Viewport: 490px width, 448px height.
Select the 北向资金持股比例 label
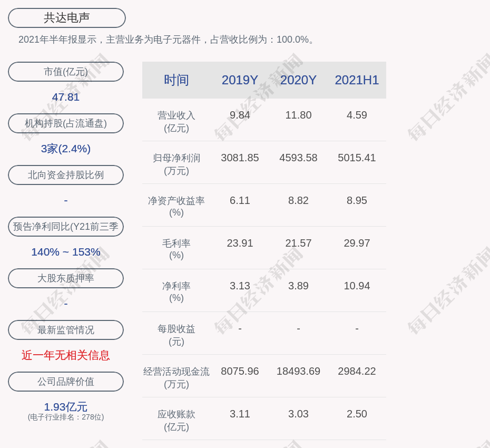click(x=66, y=175)
